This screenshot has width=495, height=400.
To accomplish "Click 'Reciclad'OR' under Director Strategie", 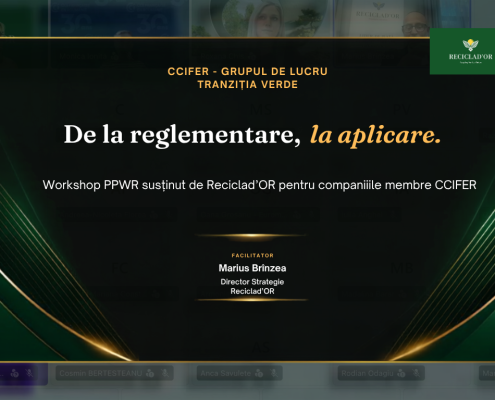I will pyautogui.click(x=252, y=291).
